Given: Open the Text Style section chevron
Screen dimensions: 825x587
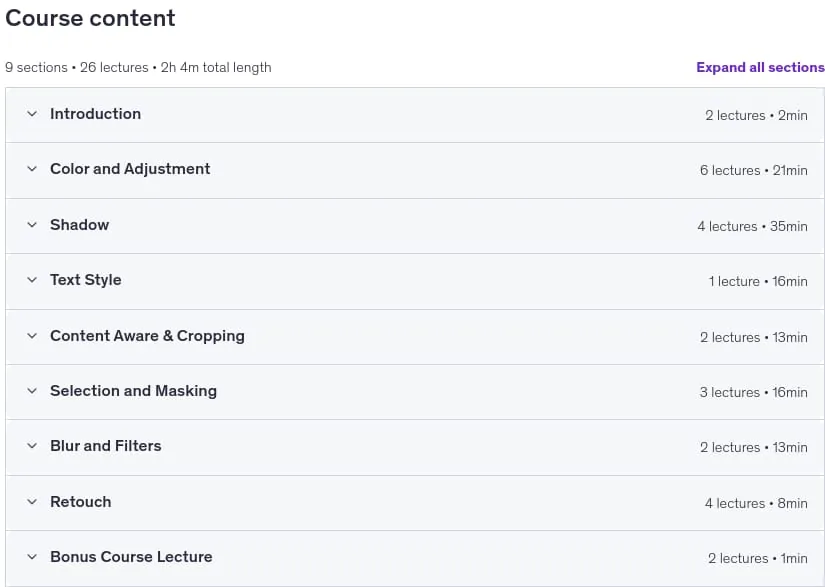Looking at the screenshot, I should [32, 280].
